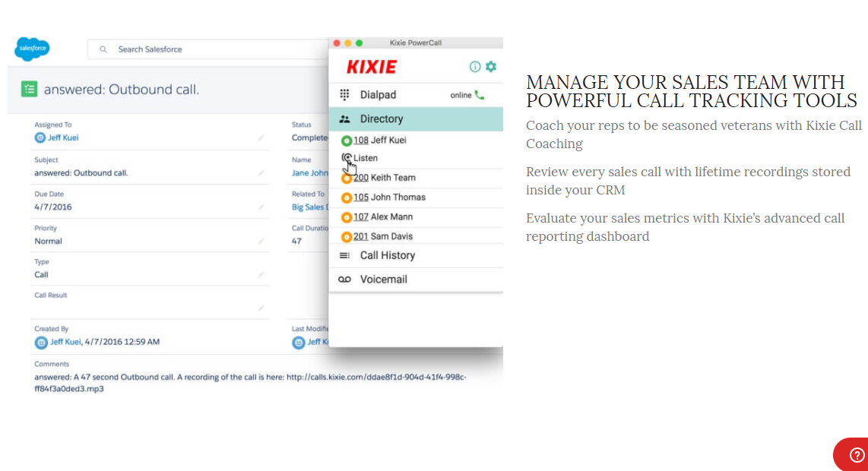This screenshot has height=471, width=868.
Task: Click the online status text
Action: tap(461, 95)
